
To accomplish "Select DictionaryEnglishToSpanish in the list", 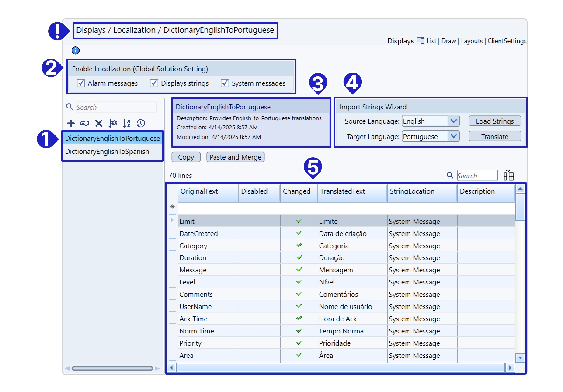I will [x=107, y=151].
